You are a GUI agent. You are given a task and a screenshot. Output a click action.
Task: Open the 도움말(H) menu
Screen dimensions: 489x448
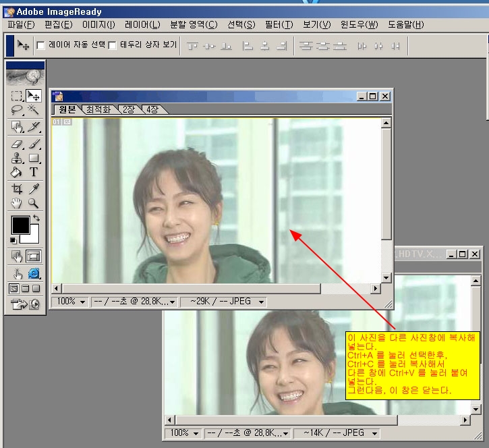406,24
